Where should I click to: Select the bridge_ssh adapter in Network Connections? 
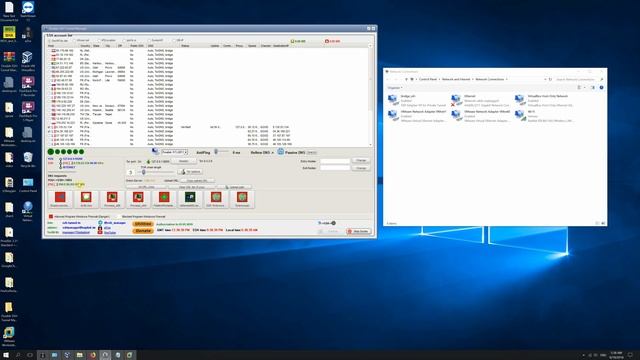coord(416,100)
